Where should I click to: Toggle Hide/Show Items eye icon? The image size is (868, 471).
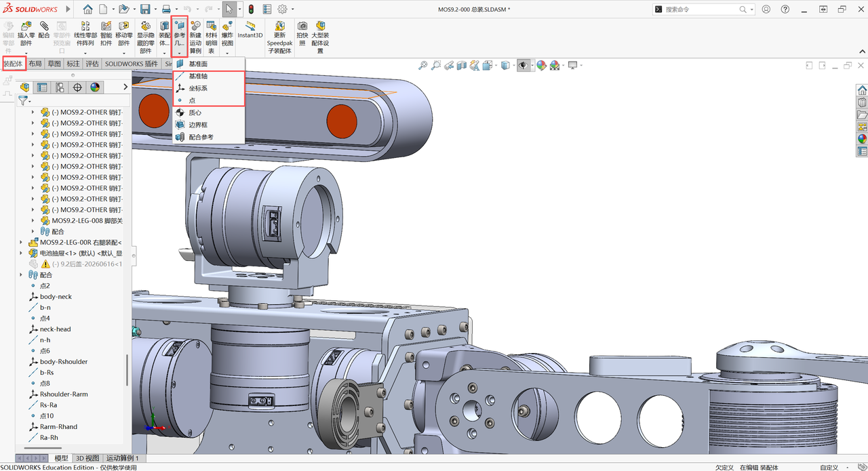click(524, 65)
